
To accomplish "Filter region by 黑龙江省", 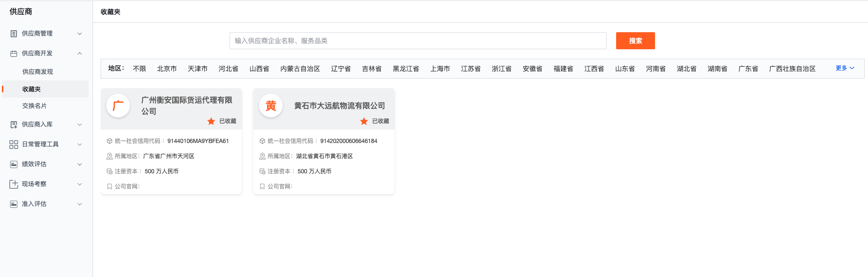I will pos(406,69).
